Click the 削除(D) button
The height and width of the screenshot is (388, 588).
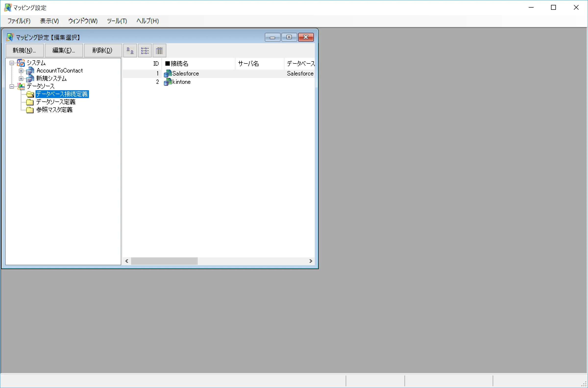point(103,50)
